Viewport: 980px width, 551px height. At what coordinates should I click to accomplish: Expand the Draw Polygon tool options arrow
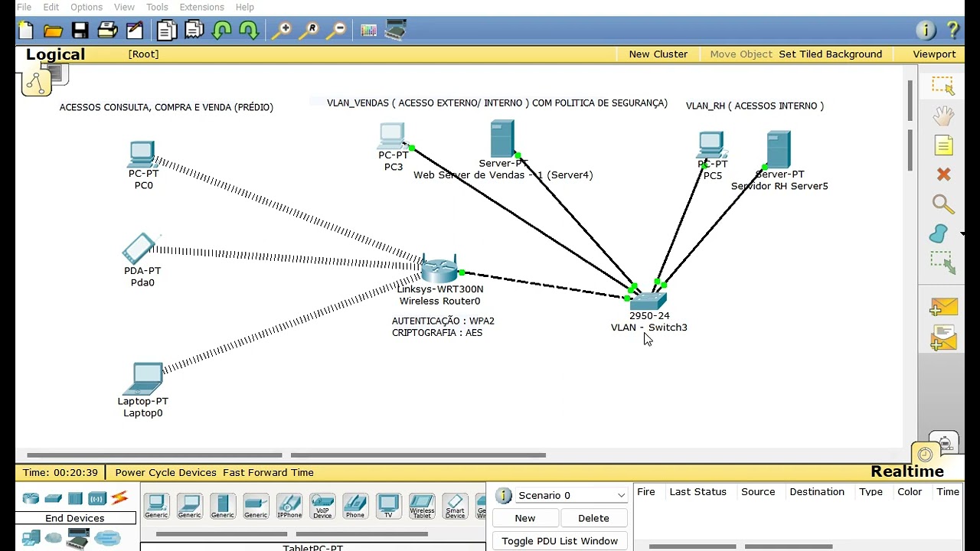pyautogui.click(x=962, y=233)
